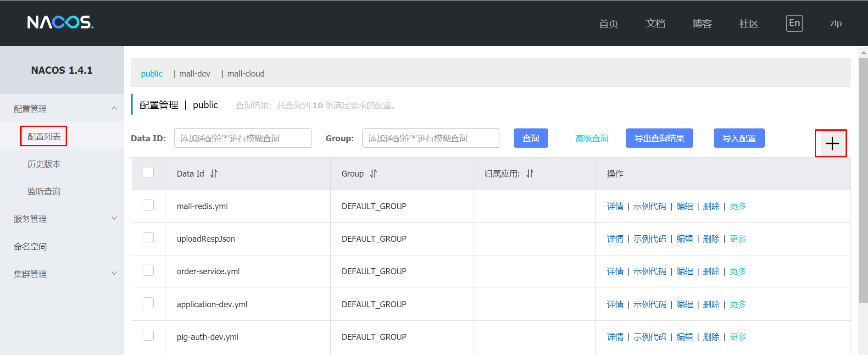Open 更多 for mall-redis.yml
Image resolution: width=868 pixels, height=355 pixels.
[738, 206]
